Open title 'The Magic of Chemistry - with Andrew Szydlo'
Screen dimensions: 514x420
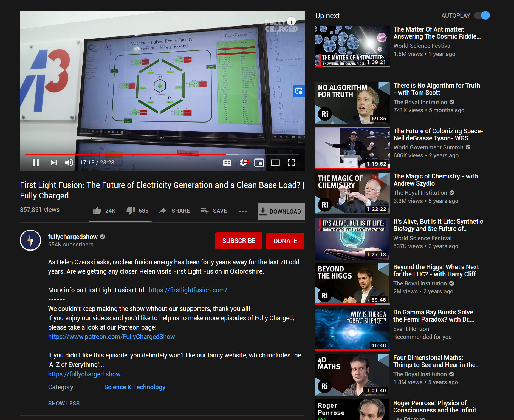(436, 180)
